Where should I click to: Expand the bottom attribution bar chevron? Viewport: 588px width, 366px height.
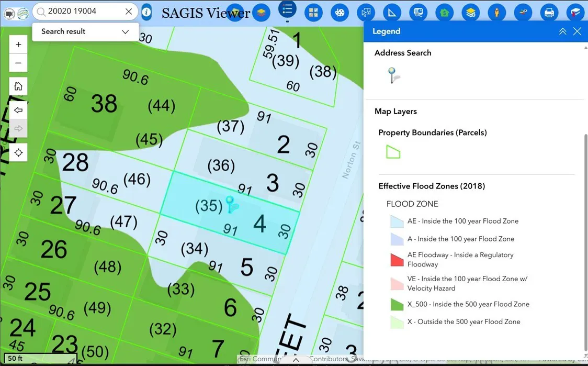pos(296,360)
